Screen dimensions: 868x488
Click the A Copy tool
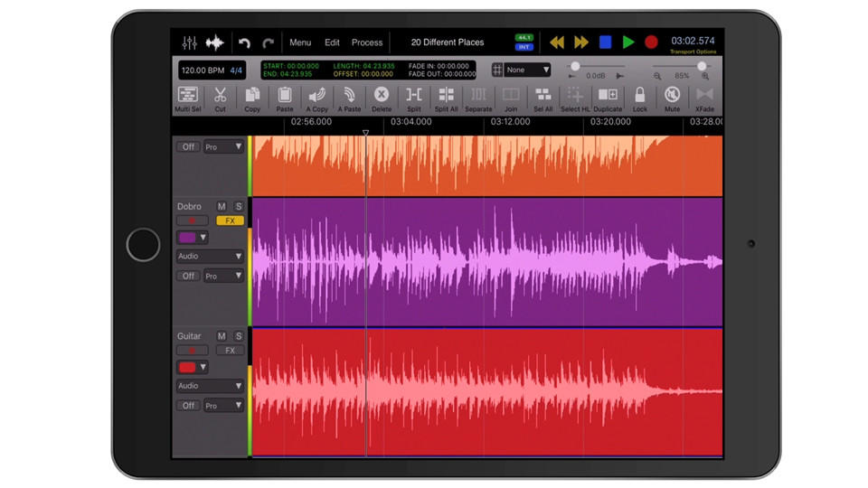(x=317, y=99)
